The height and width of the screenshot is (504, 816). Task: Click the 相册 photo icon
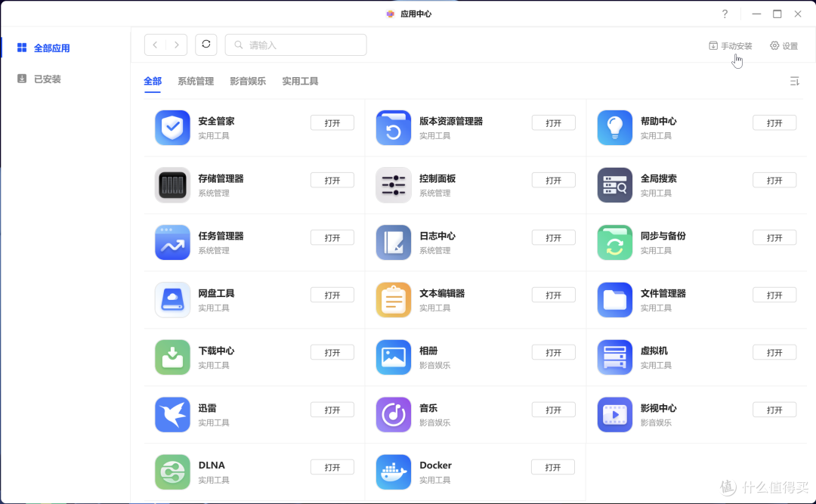pyautogui.click(x=394, y=357)
